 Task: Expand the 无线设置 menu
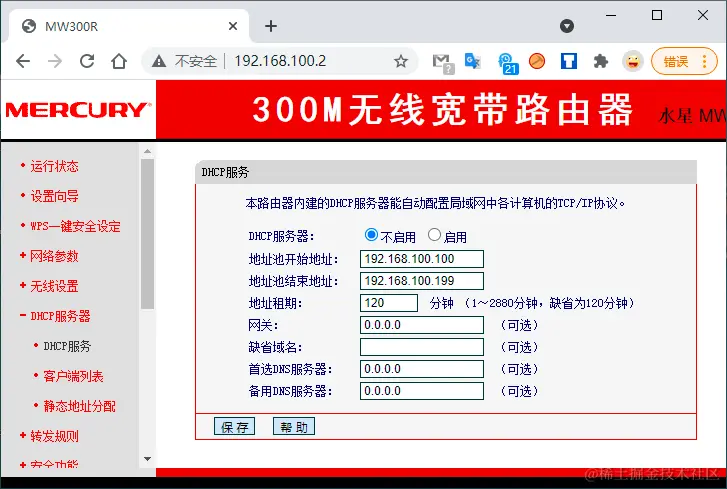click(x=54, y=286)
